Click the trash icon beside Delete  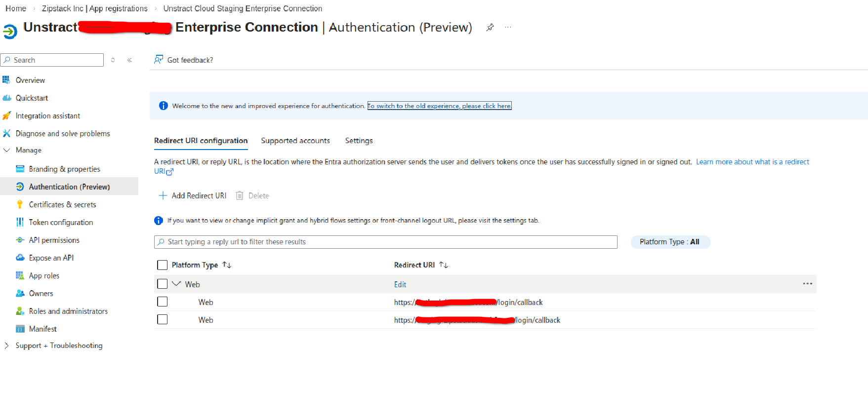point(240,195)
